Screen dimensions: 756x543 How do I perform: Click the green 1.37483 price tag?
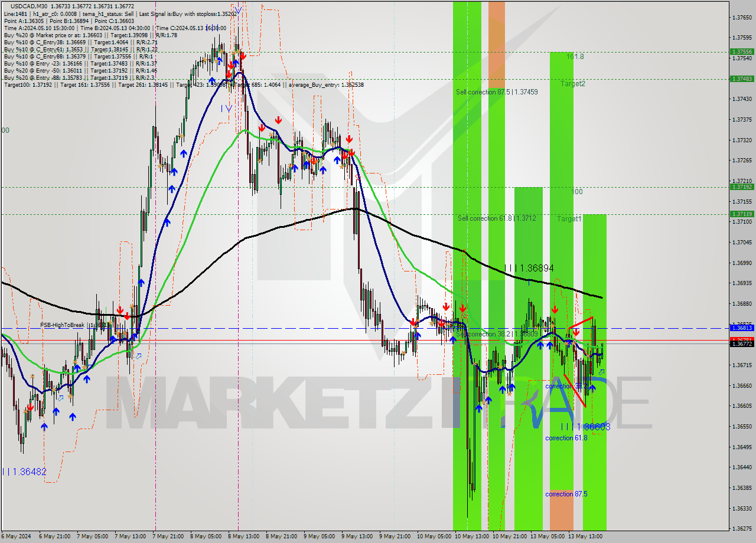point(741,78)
